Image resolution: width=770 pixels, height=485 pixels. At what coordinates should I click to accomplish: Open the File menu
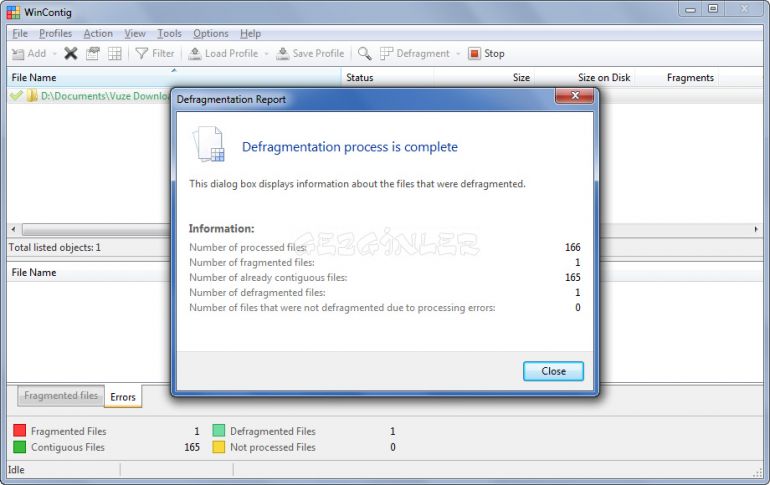tap(20, 33)
